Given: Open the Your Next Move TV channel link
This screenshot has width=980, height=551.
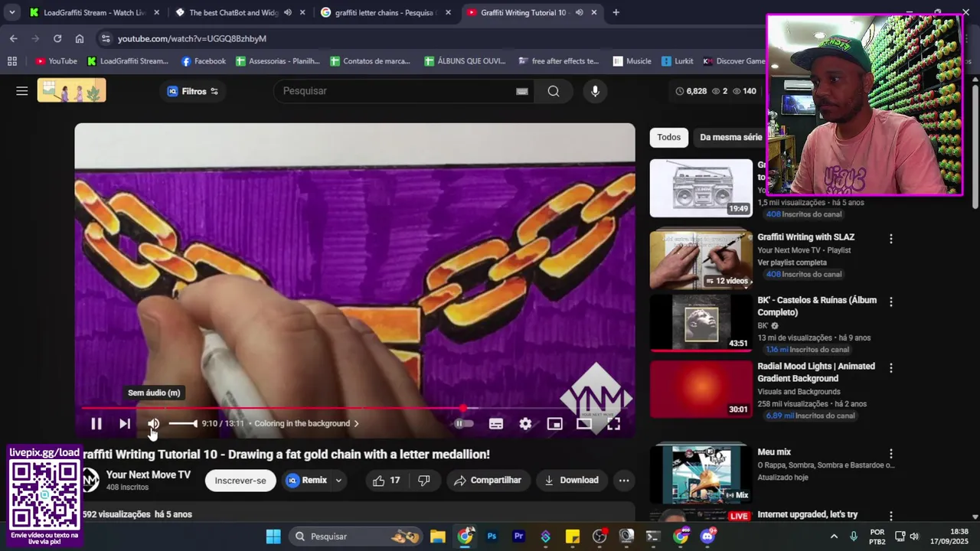Looking at the screenshot, I should point(148,474).
